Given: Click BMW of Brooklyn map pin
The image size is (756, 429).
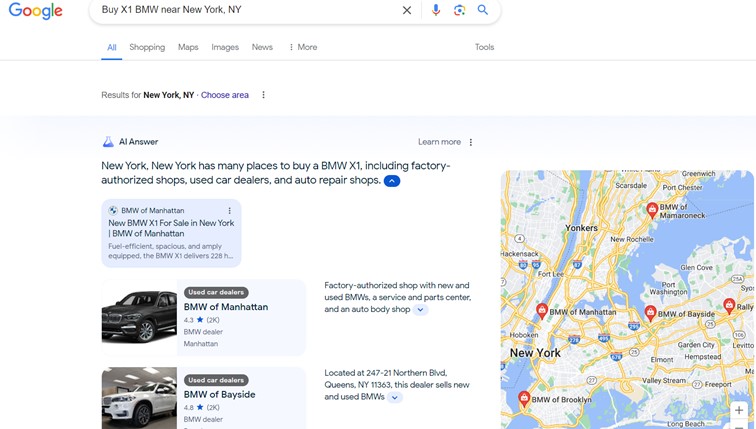Looking at the screenshot, I should 524,399.
